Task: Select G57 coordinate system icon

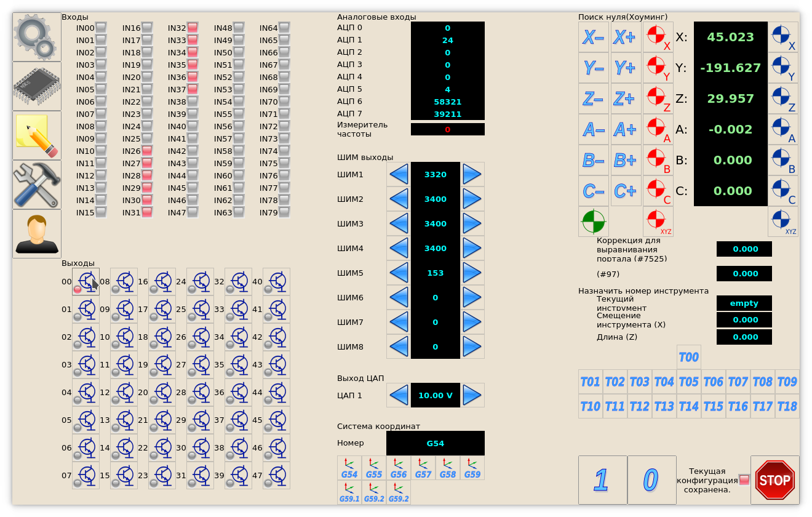Action: (423, 468)
